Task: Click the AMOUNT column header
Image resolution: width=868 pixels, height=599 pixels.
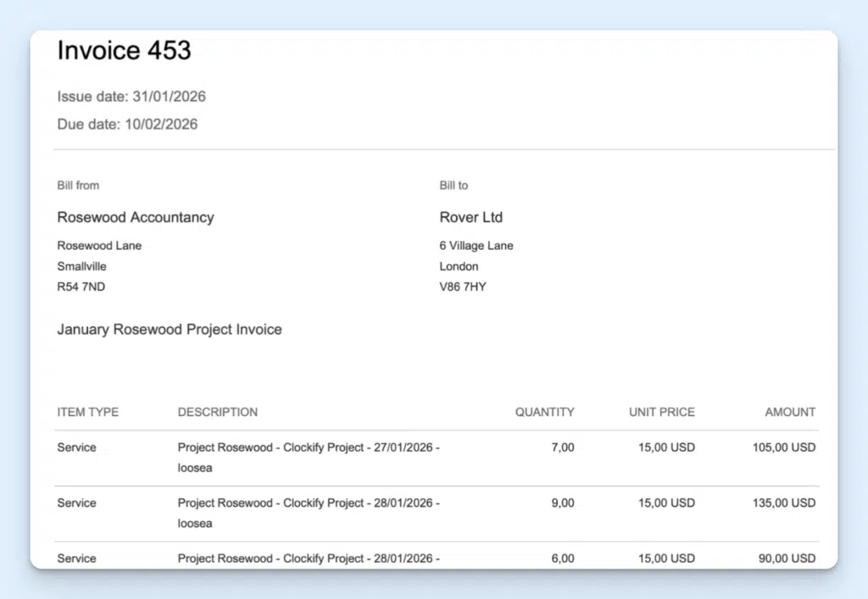Action: (x=789, y=412)
